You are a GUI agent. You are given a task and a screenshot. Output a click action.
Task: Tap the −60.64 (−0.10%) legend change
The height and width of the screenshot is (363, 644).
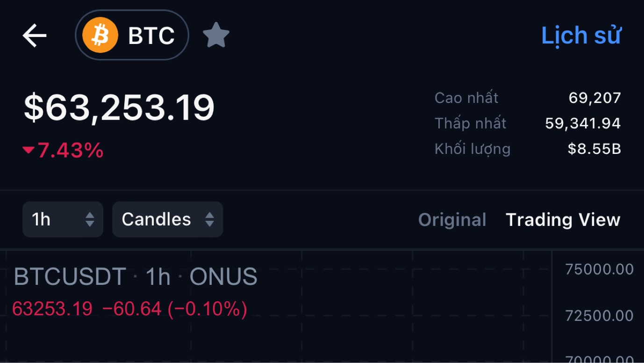click(x=174, y=309)
